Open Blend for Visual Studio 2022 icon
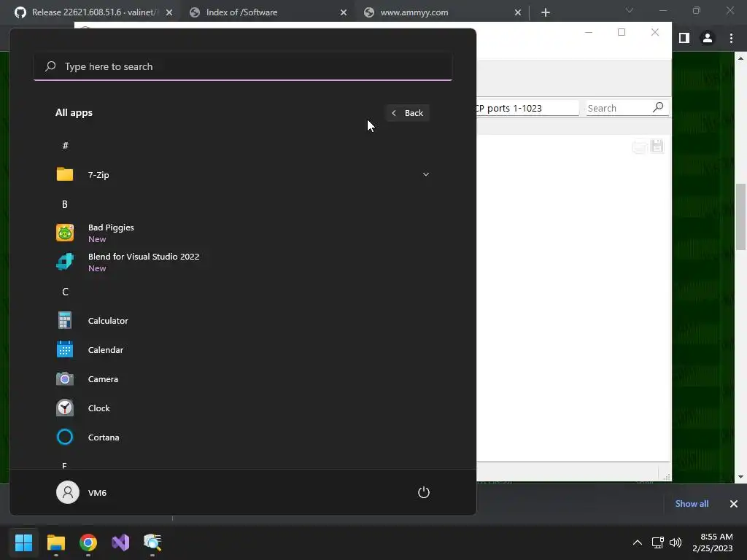The width and height of the screenshot is (747, 560). coord(65,262)
